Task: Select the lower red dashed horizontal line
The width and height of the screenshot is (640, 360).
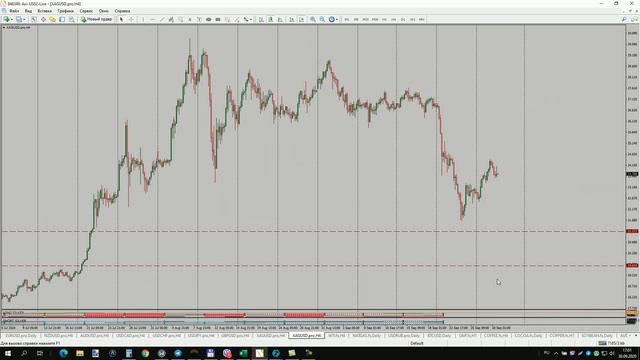Action: (x=313, y=266)
